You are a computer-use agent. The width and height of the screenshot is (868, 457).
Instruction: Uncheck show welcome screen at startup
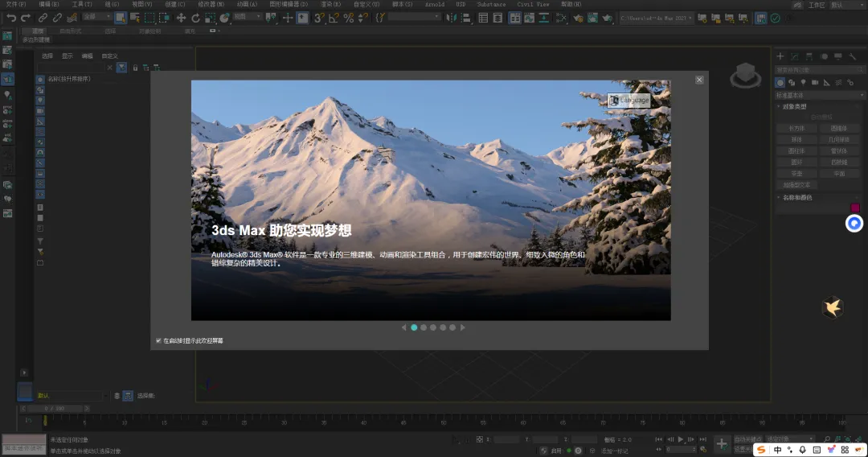click(159, 340)
